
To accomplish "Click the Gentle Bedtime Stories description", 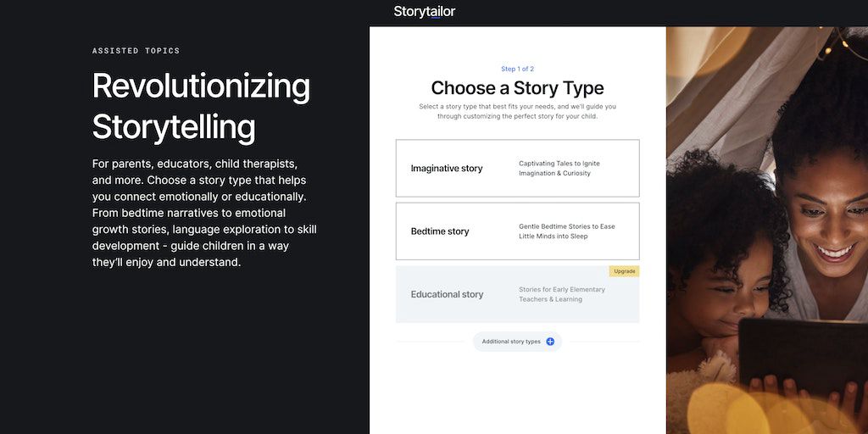I will tap(566, 231).
